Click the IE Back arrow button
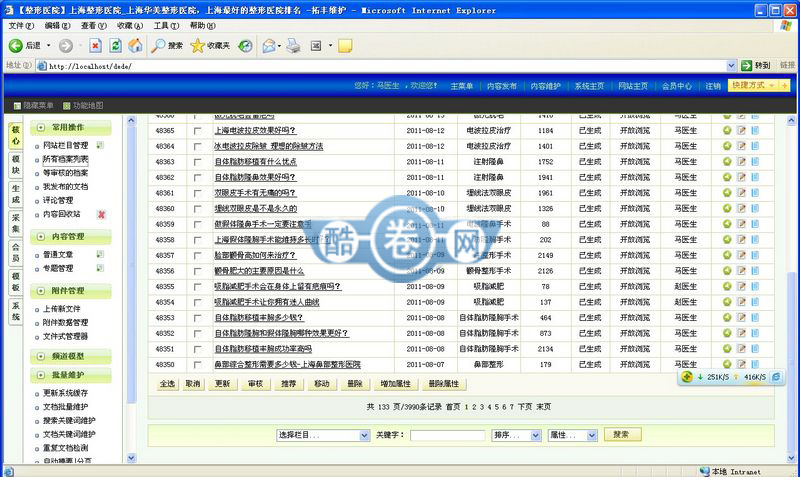800x477 pixels. point(16,46)
